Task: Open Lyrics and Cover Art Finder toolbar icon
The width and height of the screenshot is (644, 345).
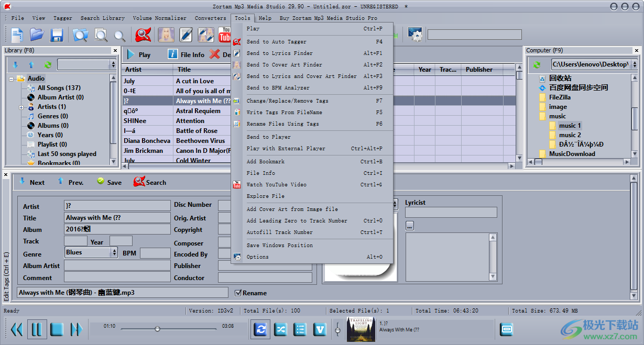Action: 205,35
